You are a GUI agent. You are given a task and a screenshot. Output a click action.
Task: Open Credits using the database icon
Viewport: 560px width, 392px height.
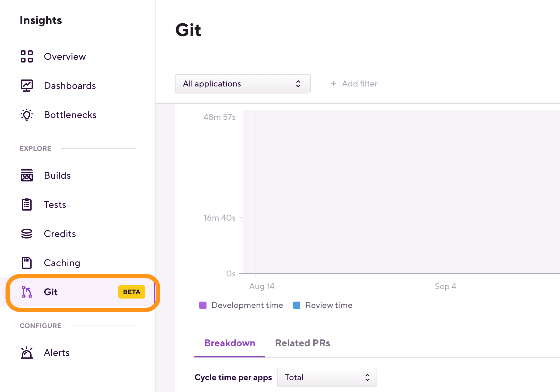click(27, 233)
